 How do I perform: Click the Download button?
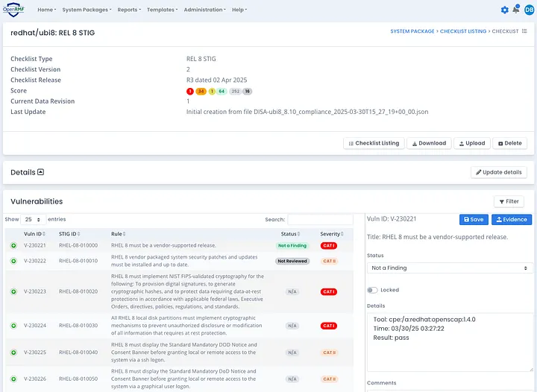429,143
